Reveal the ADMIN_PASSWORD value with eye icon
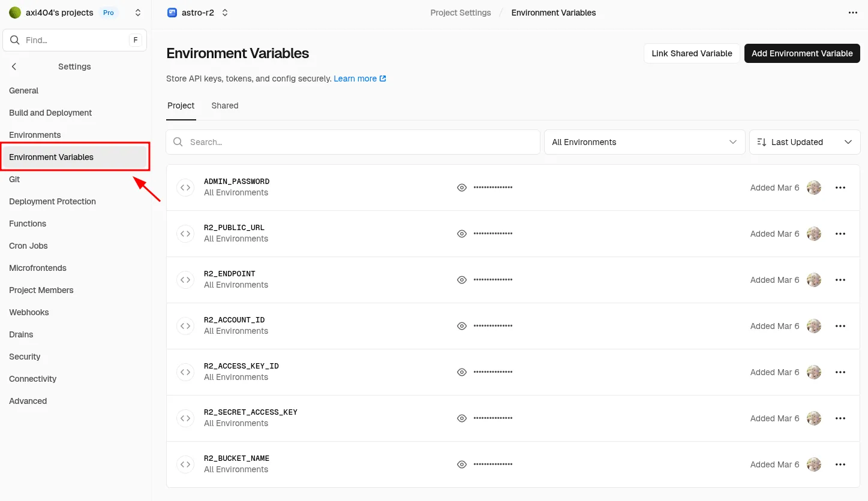 click(461, 188)
